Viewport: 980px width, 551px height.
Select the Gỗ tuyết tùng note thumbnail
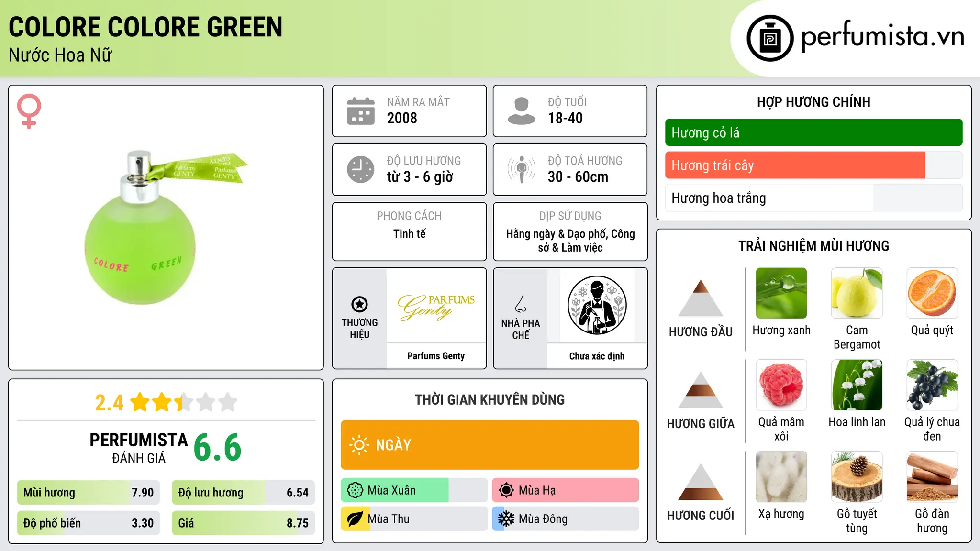click(857, 477)
